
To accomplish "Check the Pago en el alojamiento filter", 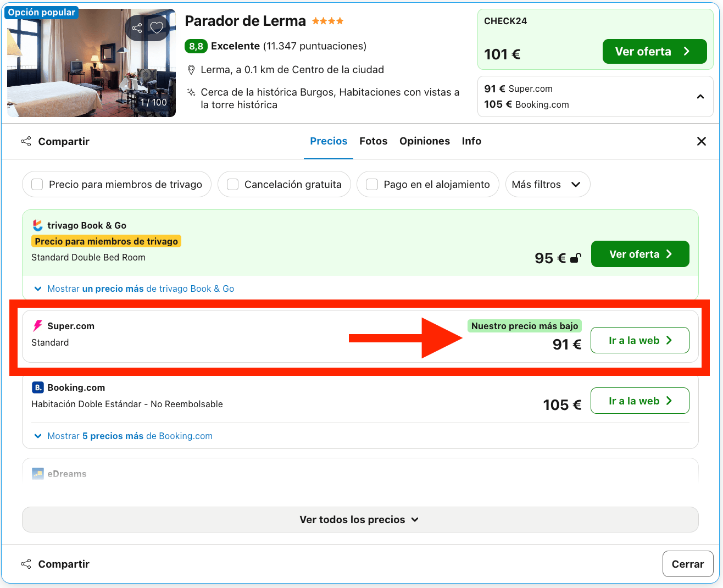I will pyautogui.click(x=372, y=185).
